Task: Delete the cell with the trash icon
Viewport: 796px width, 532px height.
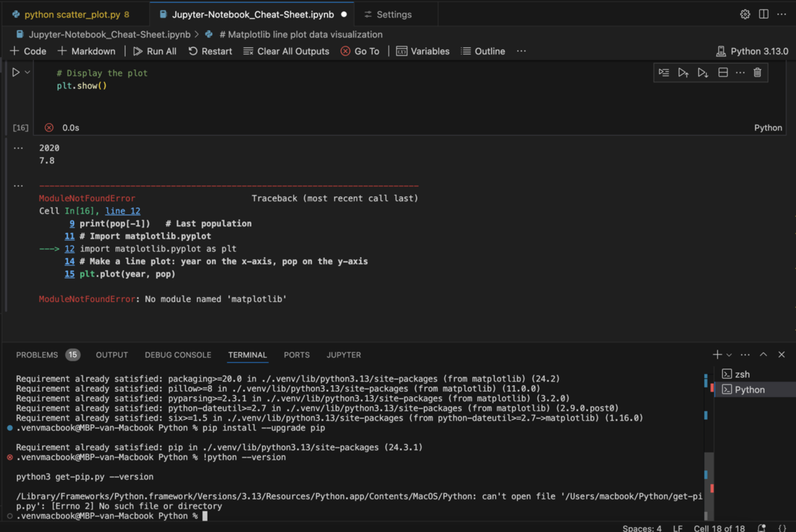Action: (757, 72)
